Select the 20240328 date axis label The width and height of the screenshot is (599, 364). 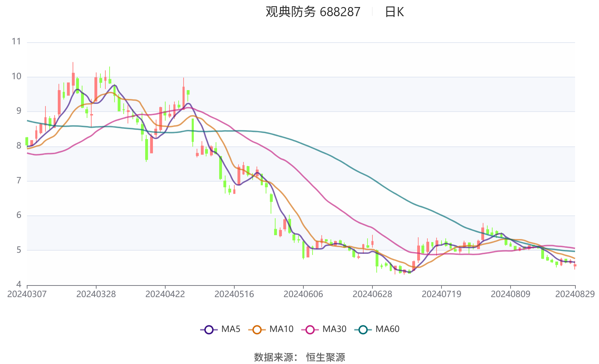(96, 294)
